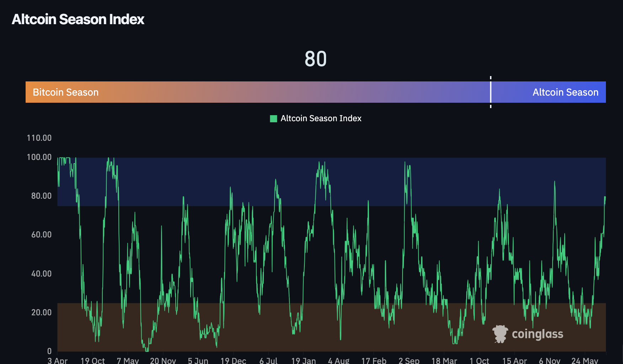Click the 17 Feb x-axis date
This screenshot has width=623, height=364.
pos(374,360)
